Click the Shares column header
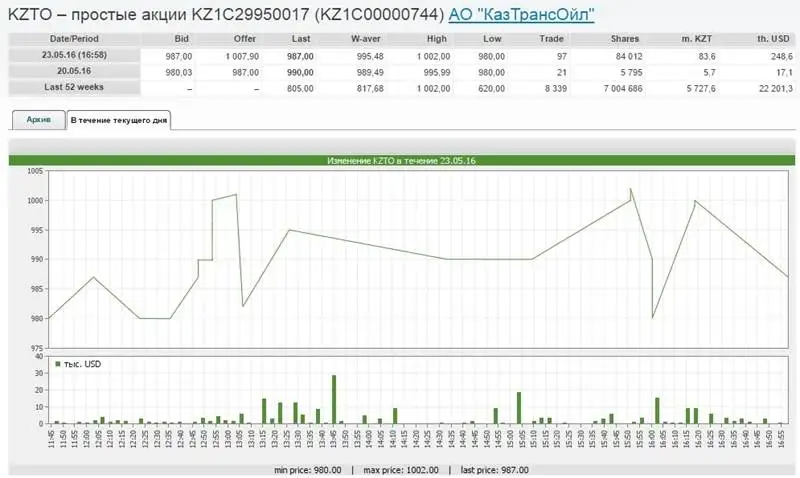The width and height of the screenshot is (800, 478). point(625,39)
